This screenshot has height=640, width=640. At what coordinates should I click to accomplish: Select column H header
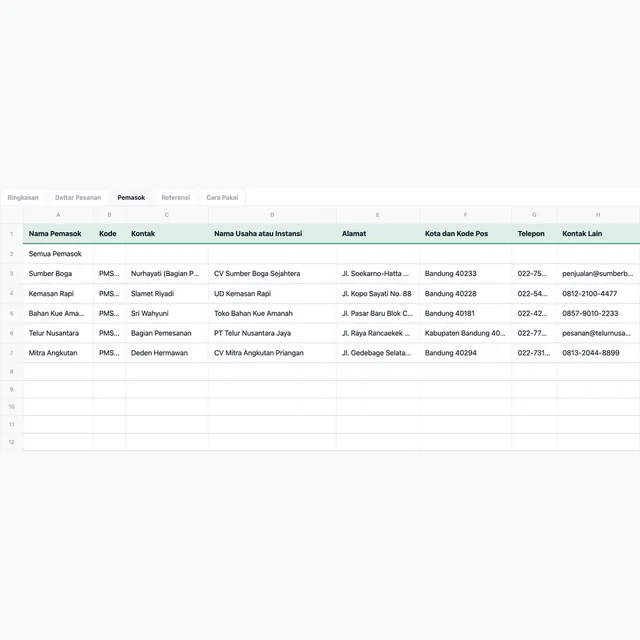pos(598,215)
